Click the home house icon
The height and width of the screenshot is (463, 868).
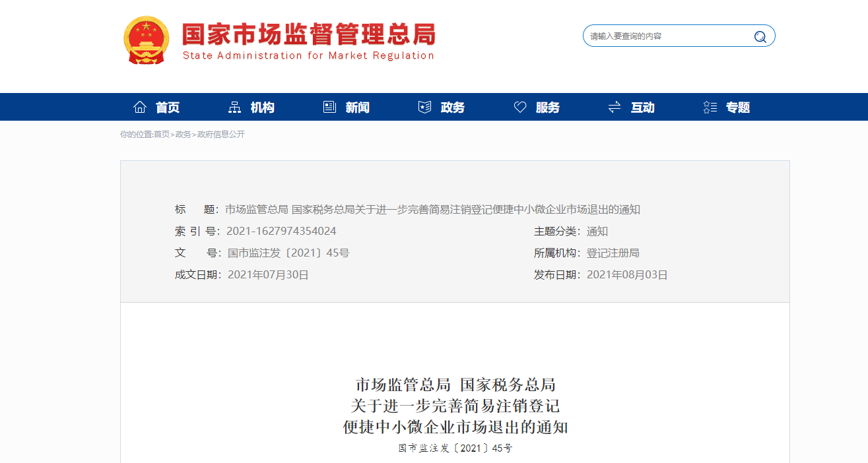click(140, 107)
